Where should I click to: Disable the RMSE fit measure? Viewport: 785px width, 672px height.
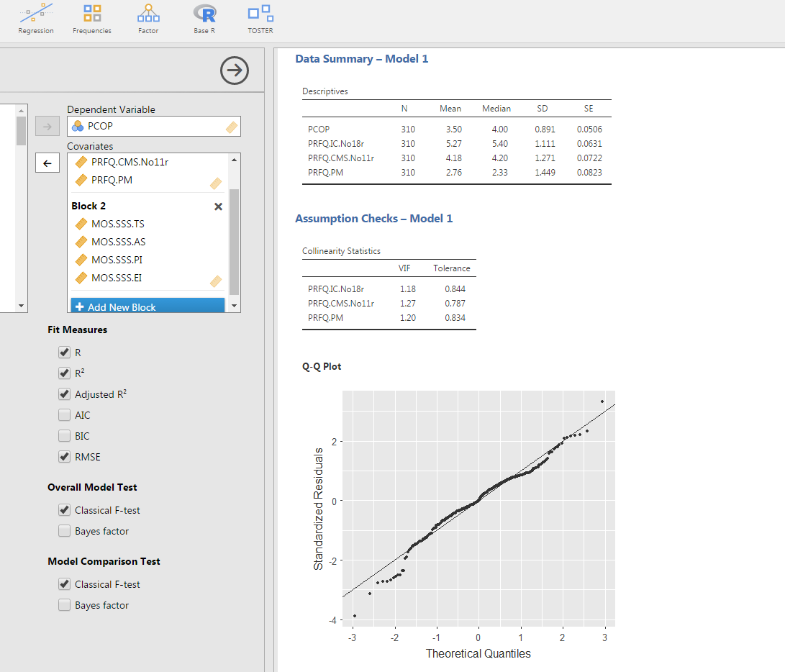[65, 457]
